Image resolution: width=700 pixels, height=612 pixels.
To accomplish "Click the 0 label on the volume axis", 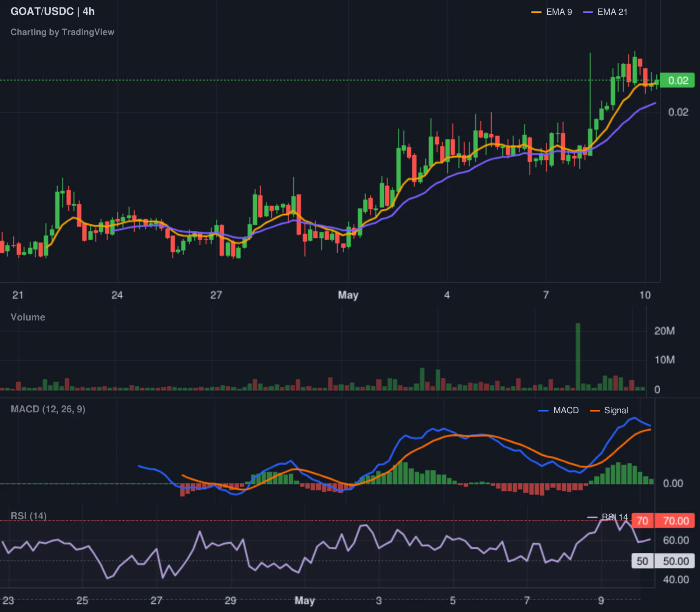I will 657,390.
